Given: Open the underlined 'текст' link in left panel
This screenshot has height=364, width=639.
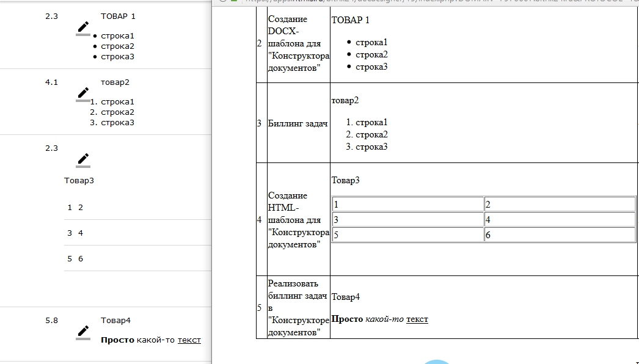Looking at the screenshot, I should (189, 340).
